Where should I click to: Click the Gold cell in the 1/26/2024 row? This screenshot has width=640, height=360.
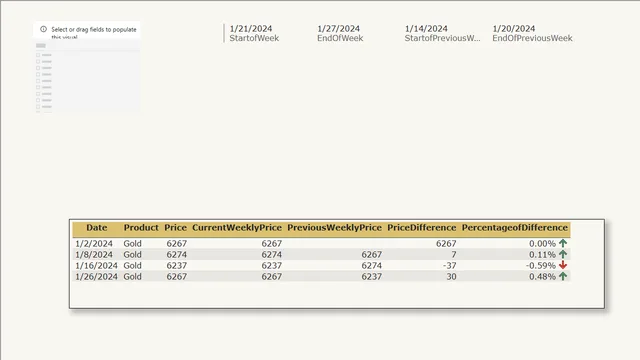(x=133, y=277)
